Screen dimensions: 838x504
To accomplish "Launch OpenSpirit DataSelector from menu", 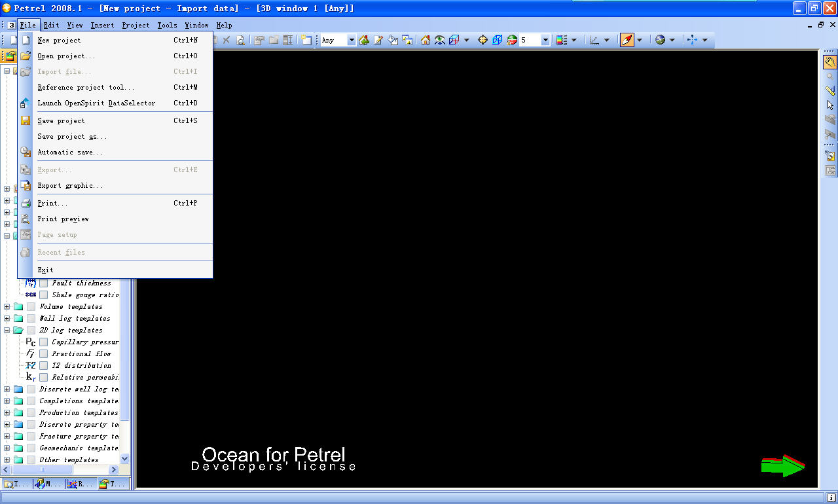I will pyautogui.click(x=115, y=103).
